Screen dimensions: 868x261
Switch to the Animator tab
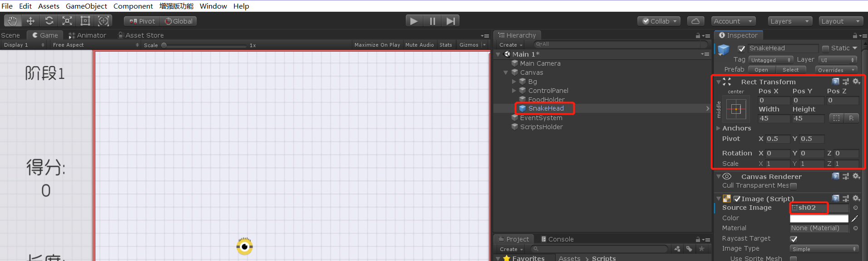click(x=87, y=35)
